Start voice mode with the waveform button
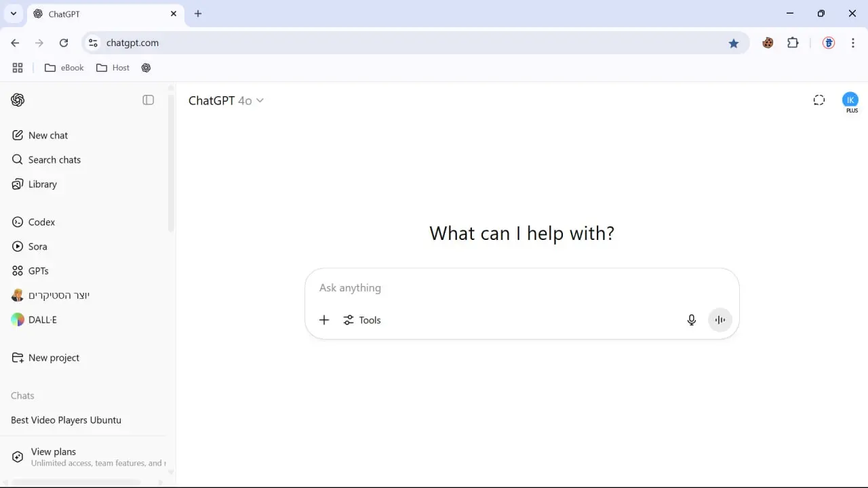Image resolution: width=868 pixels, height=488 pixels. [x=720, y=320]
